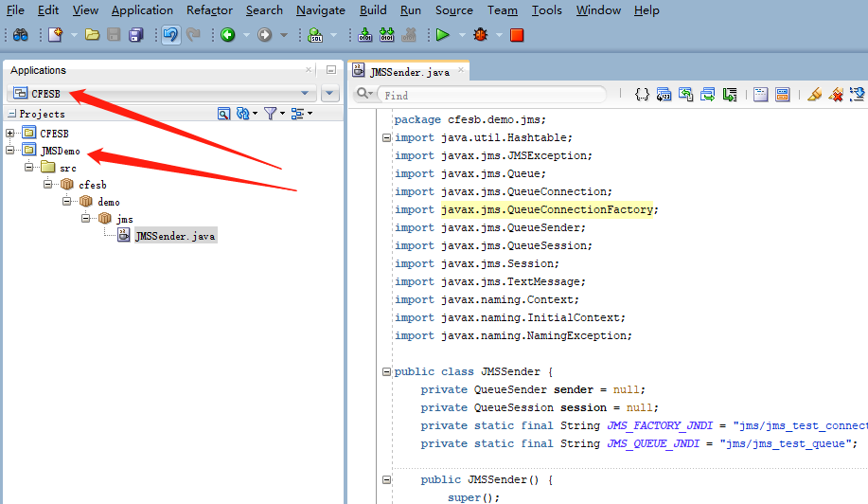The width and height of the screenshot is (868, 504).
Task: Open the SQL worksheet dropdown arrow
Action: point(334,35)
